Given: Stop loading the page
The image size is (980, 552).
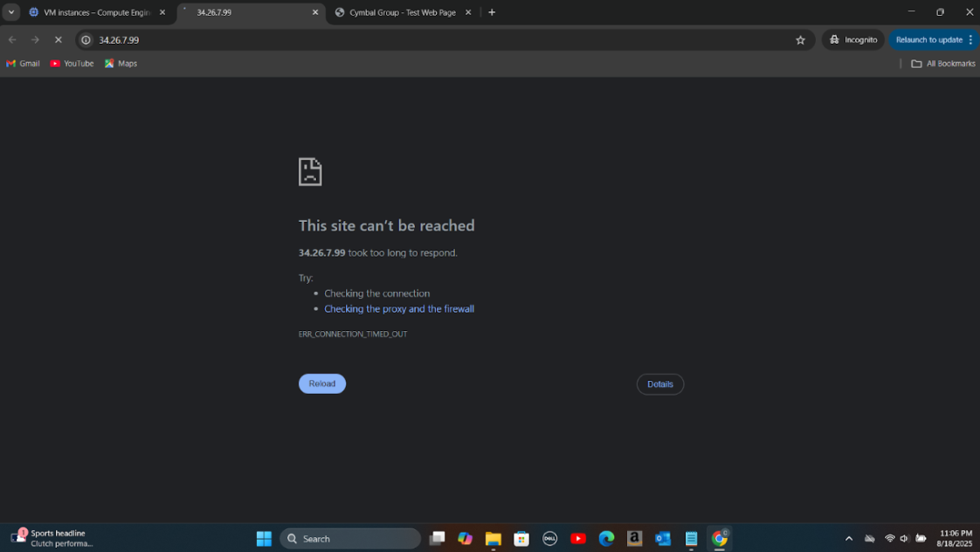Looking at the screenshot, I should (x=59, y=40).
